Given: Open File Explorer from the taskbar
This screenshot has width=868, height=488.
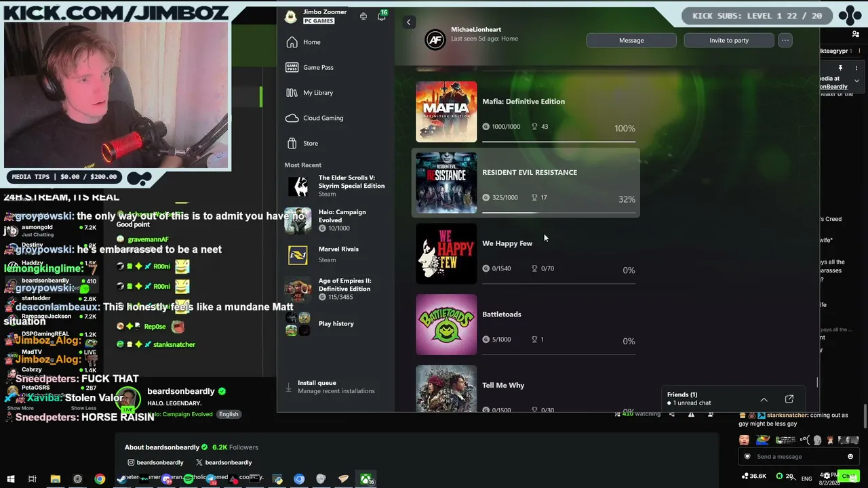Looking at the screenshot, I should pos(55,479).
